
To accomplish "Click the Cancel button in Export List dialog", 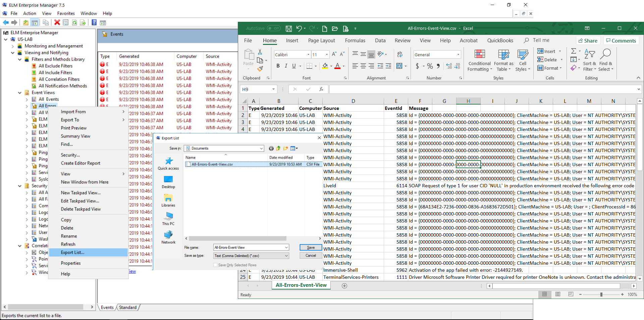I will click(311, 255).
